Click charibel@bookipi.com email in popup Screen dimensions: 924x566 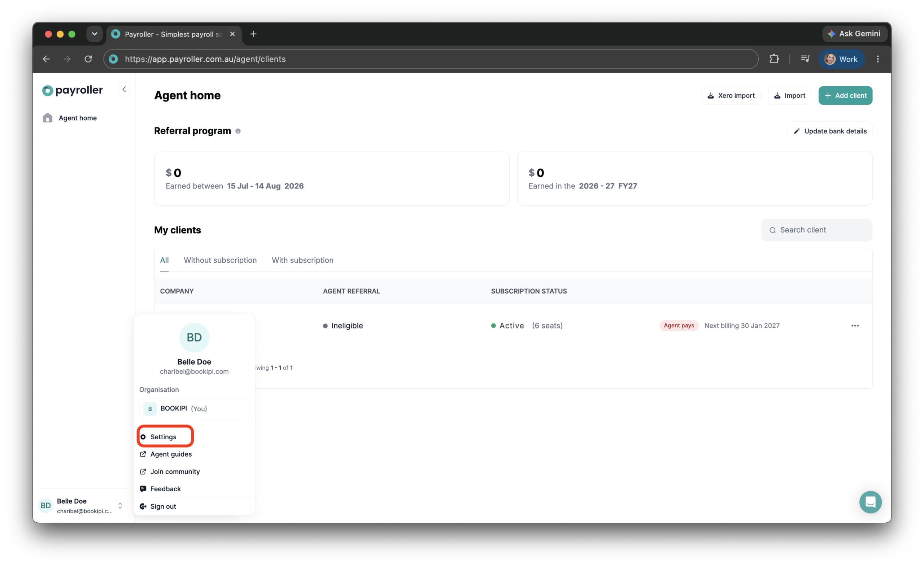click(x=194, y=371)
